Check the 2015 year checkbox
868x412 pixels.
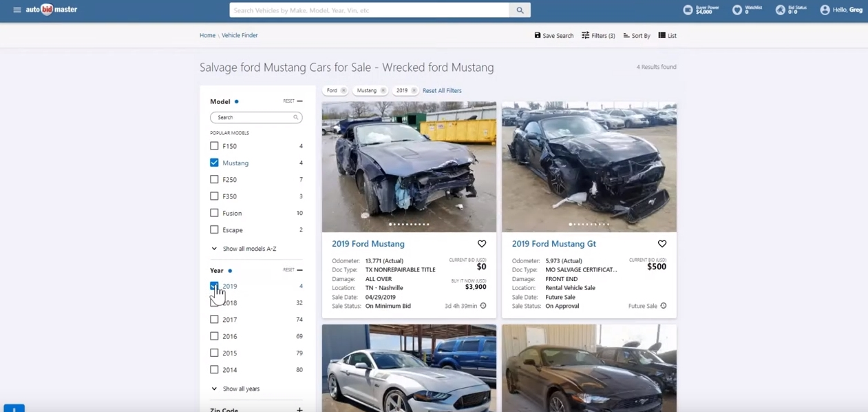pos(214,353)
